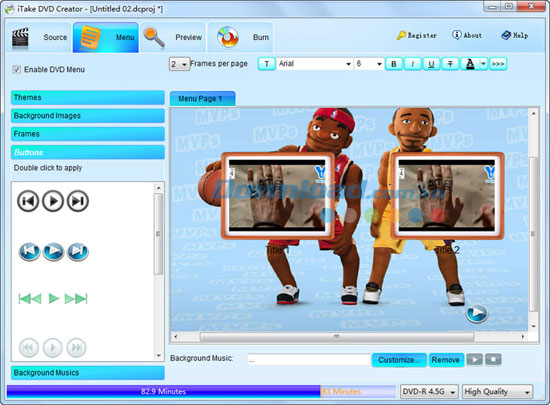This screenshot has height=405, width=550.
Task: Select black outline previous button style
Action: click(x=28, y=201)
